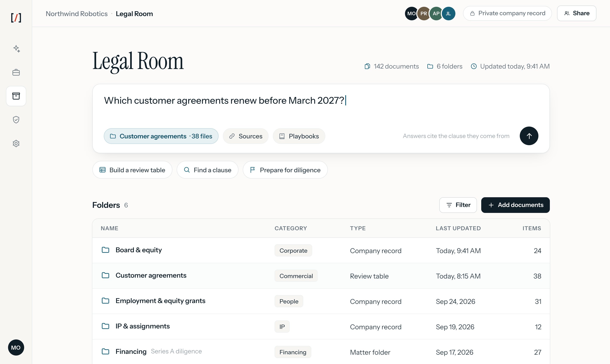Choose Build a review table
Screen dimensions: 610x364
tap(132, 170)
